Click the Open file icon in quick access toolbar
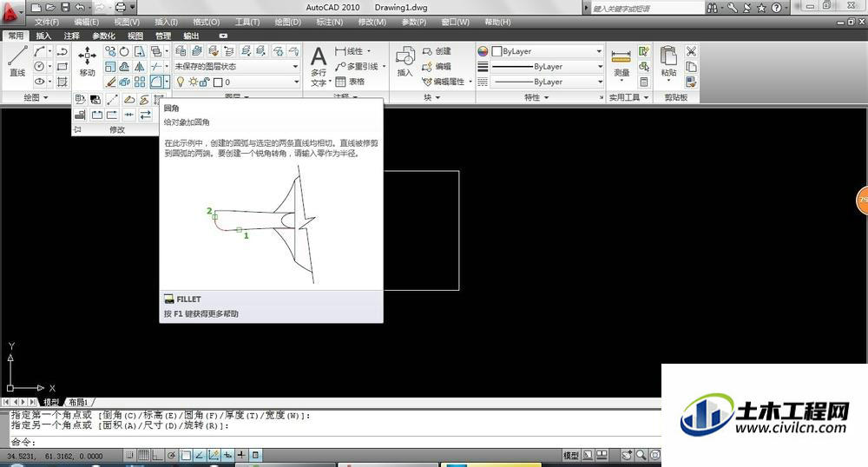The image size is (868, 467). click(50, 7)
